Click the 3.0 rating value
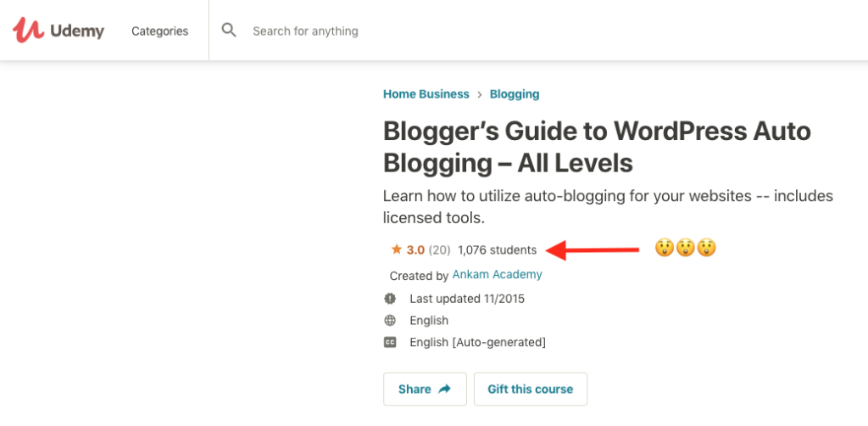The height and width of the screenshot is (426, 868). [415, 249]
